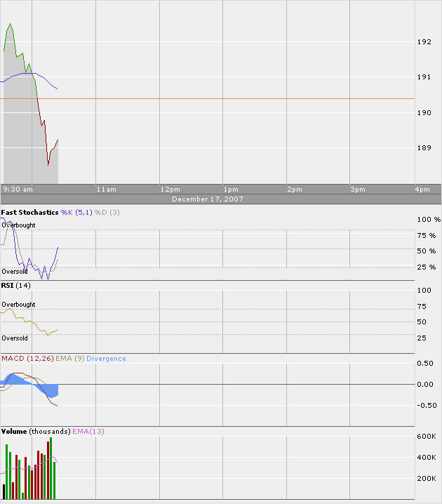Click the %D (3) legend label

[x=107, y=213]
